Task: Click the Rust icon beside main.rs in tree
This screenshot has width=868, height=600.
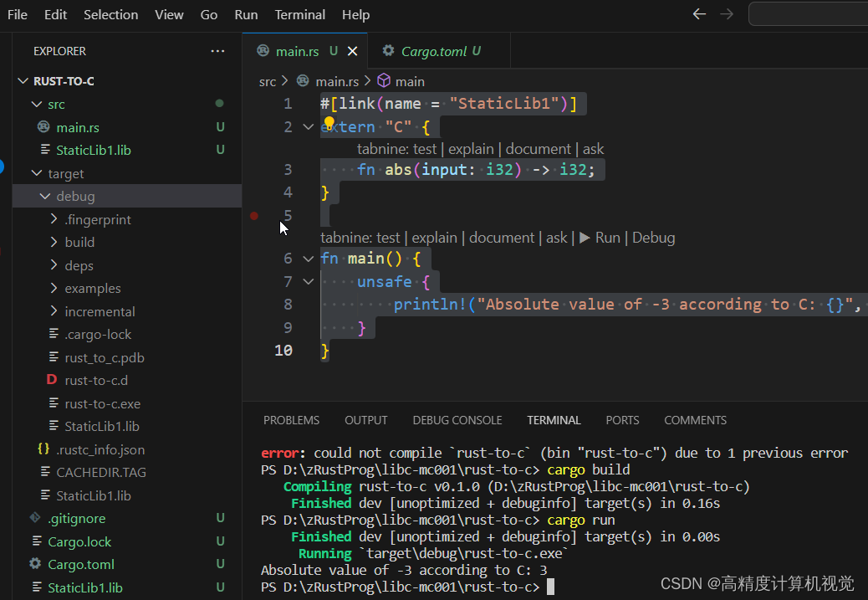Action: (43, 127)
